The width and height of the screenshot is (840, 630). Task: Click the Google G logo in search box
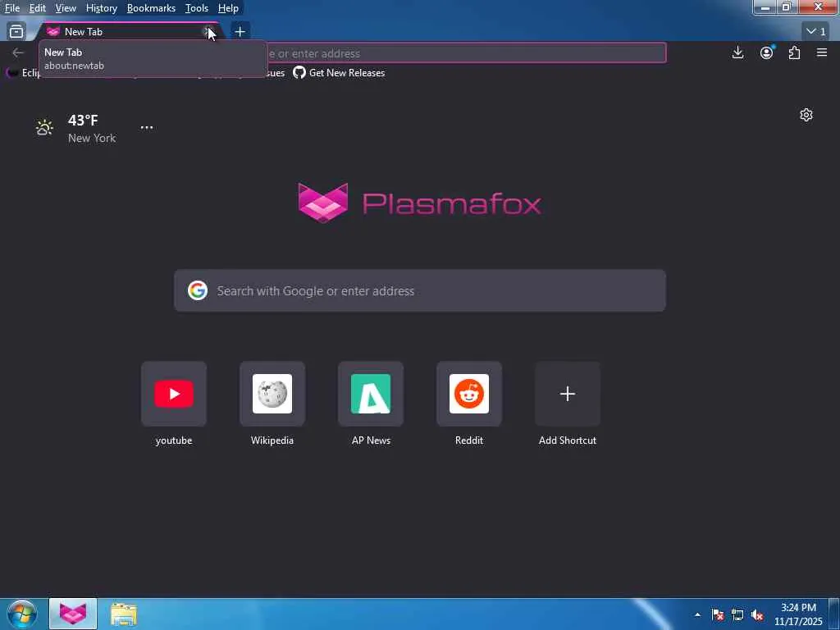pyautogui.click(x=198, y=290)
